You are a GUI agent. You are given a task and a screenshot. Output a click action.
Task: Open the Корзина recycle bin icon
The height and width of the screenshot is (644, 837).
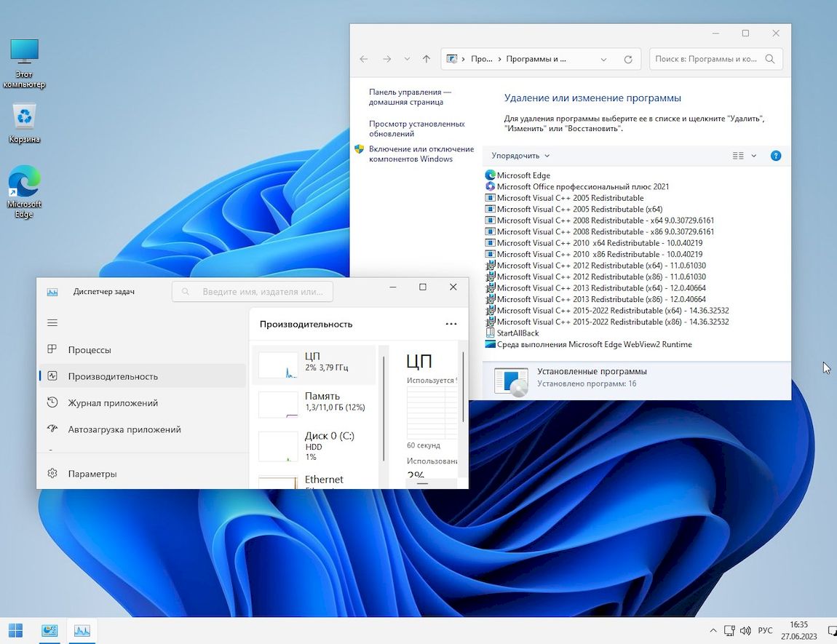pos(24,124)
